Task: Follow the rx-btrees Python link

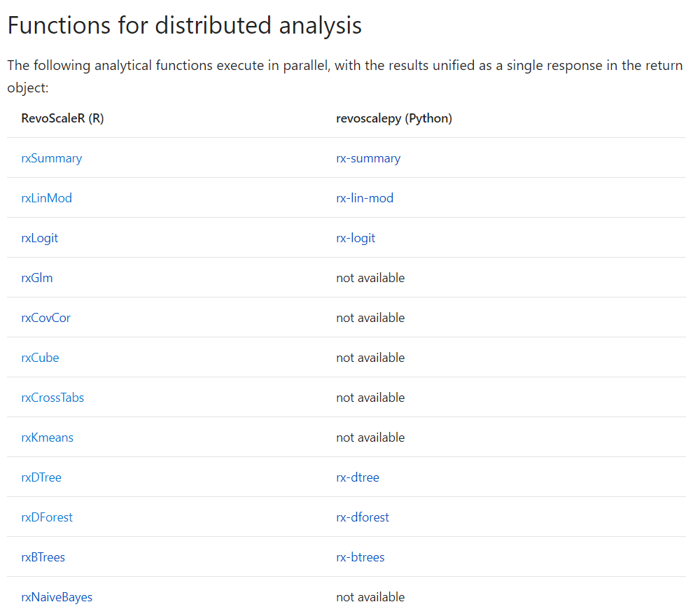Action: coord(360,557)
